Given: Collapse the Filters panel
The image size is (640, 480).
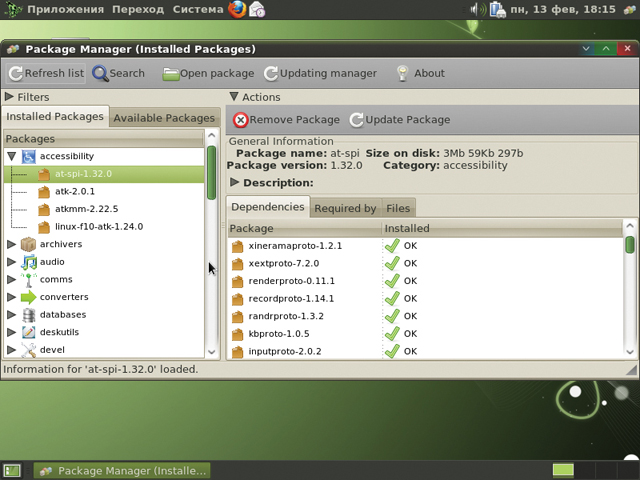Looking at the screenshot, I should tap(10, 97).
